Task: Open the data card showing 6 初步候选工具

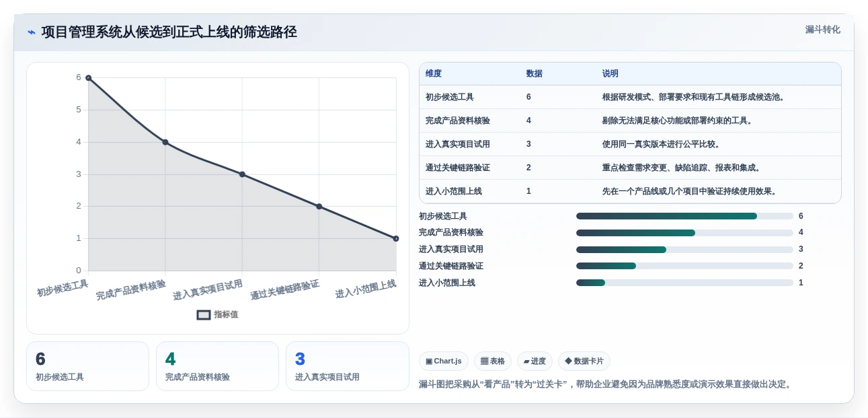Action: coord(87,366)
